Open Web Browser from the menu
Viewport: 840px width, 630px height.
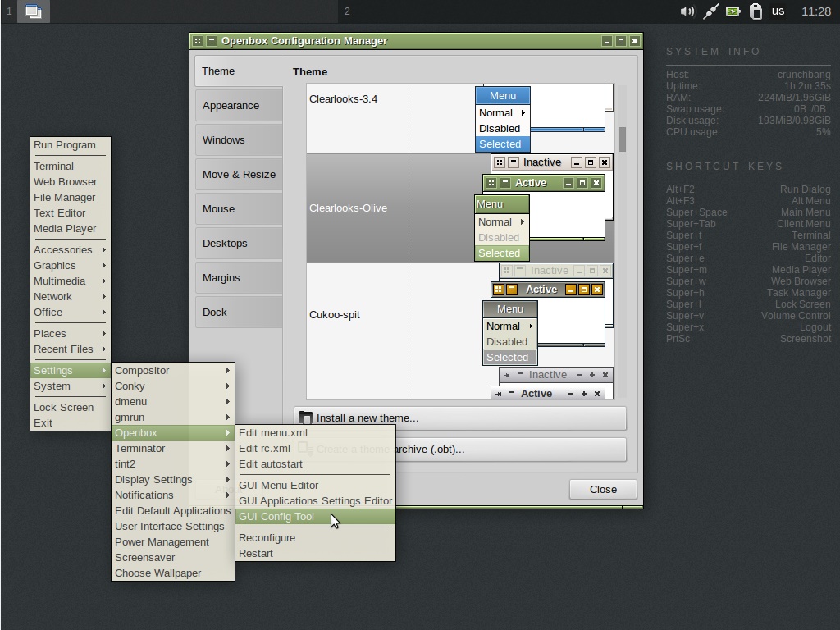[71, 181]
